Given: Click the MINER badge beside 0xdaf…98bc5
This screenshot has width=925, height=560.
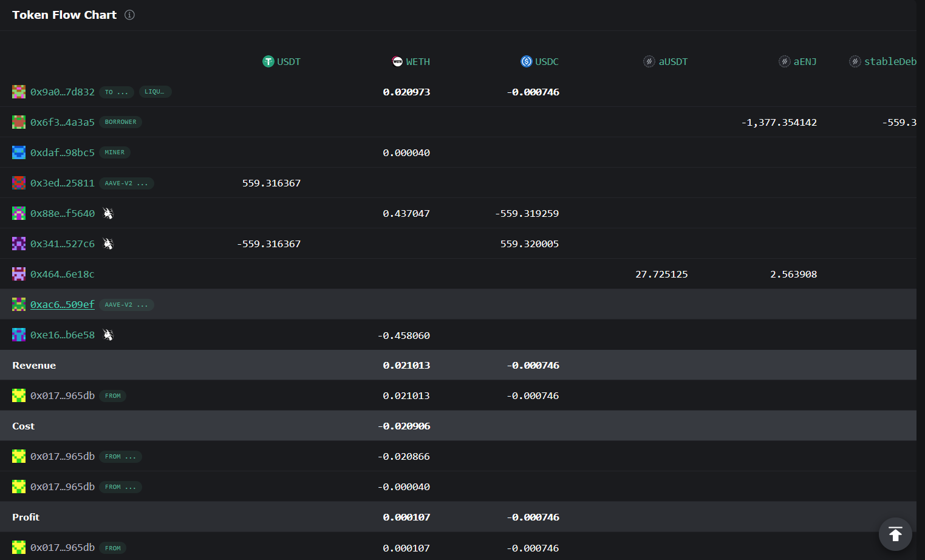Looking at the screenshot, I should coord(115,152).
